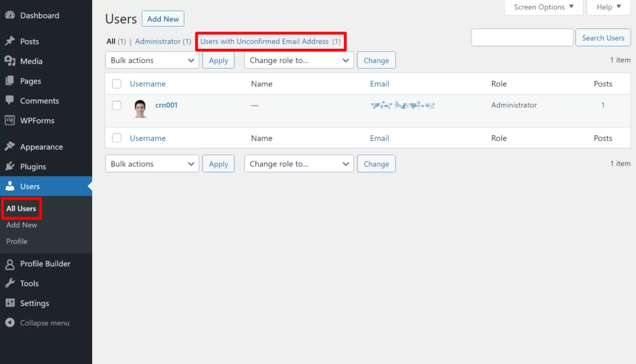This screenshot has width=636, height=364.
Task: Click the Add New button beside Users heading
Action: (x=163, y=19)
